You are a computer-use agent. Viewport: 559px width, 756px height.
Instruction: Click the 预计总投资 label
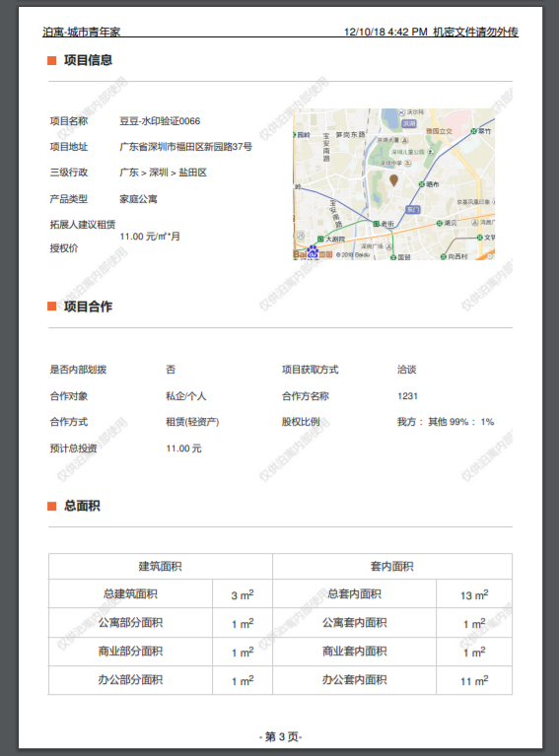coord(73,448)
